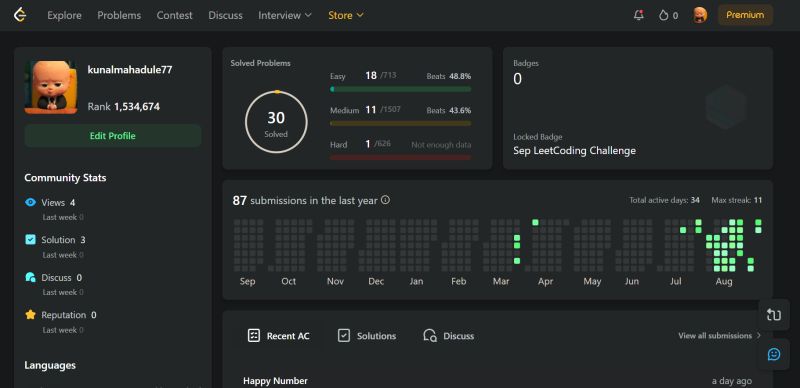Click the a day ago timestamp
The image size is (800, 388).
[x=732, y=381]
